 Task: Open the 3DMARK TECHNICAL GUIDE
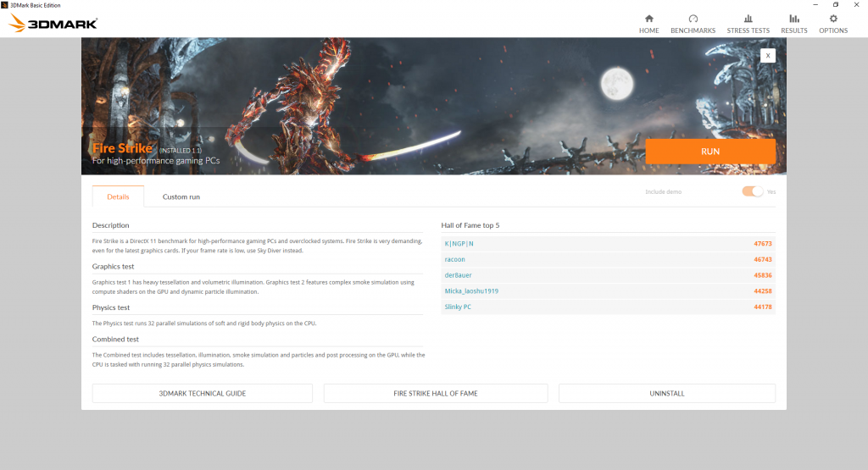click(x=202, y=393)
